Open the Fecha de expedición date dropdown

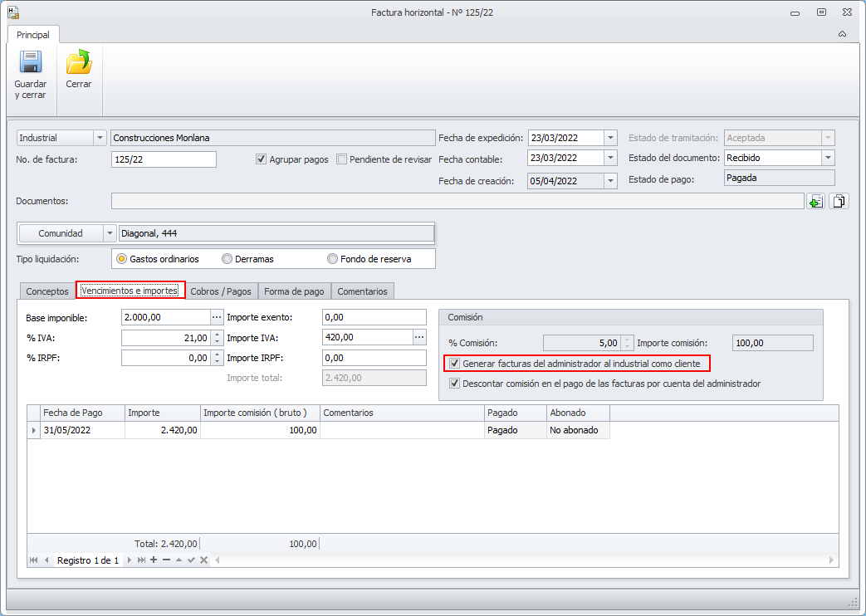(611, 138)
